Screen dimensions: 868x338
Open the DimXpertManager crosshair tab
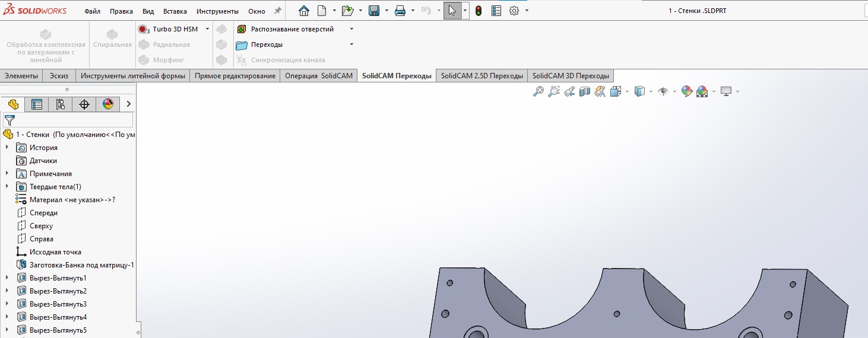pos(84,104)
